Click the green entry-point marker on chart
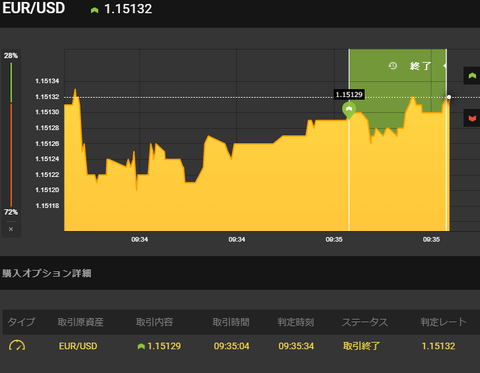Viewport: 480px width, 373px height. tap(349, 110)
